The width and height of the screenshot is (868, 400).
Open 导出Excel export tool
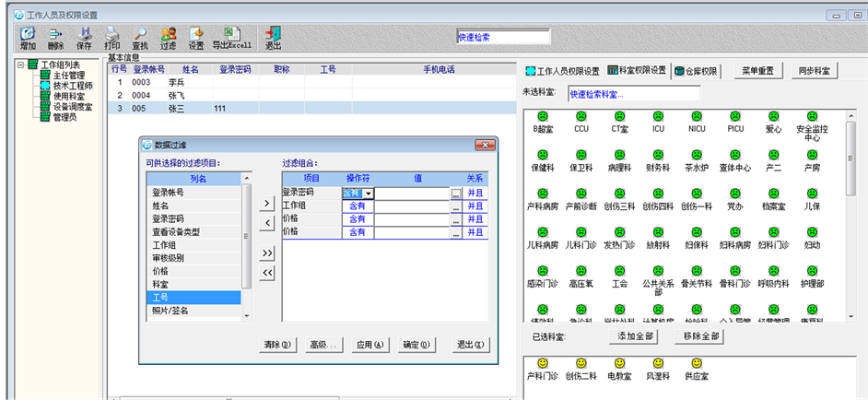(x=232, y=37)
